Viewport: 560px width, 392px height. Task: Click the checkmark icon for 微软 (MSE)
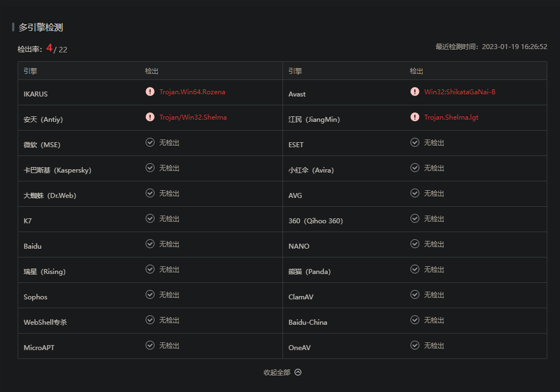coord(150,143)
